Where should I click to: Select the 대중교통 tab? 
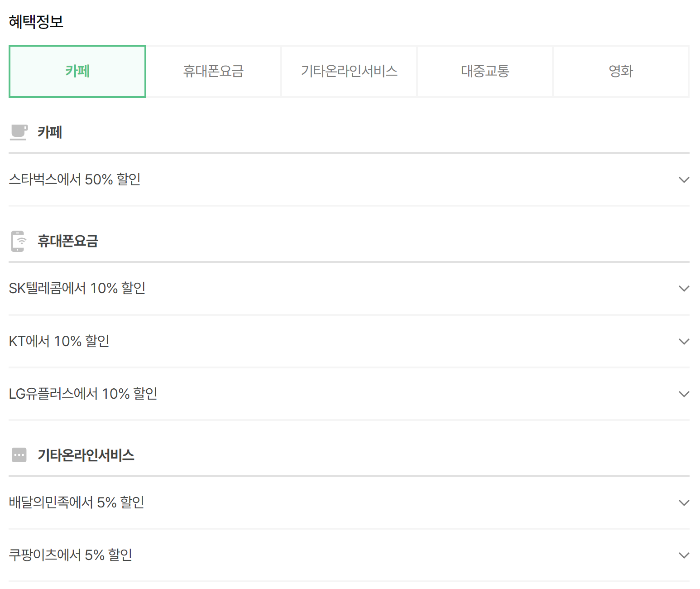pyautogui.click(x=484, y=71)
